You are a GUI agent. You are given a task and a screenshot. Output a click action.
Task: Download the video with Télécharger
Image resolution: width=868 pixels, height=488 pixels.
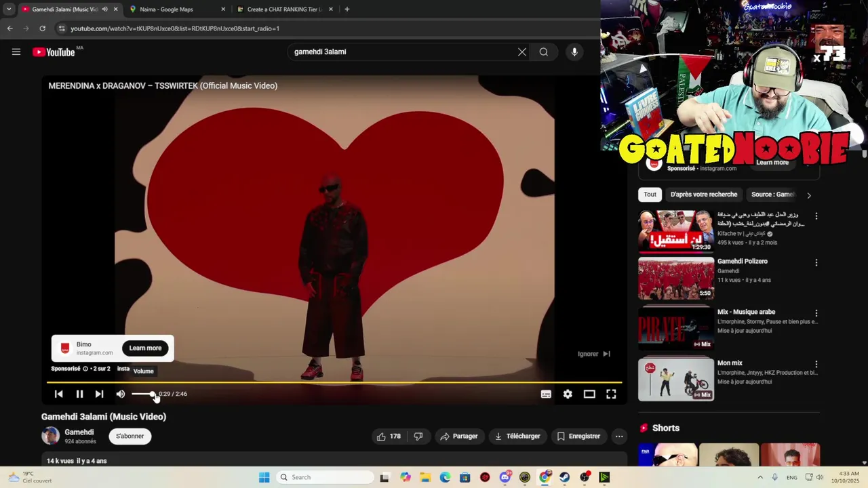coord(517,436)
